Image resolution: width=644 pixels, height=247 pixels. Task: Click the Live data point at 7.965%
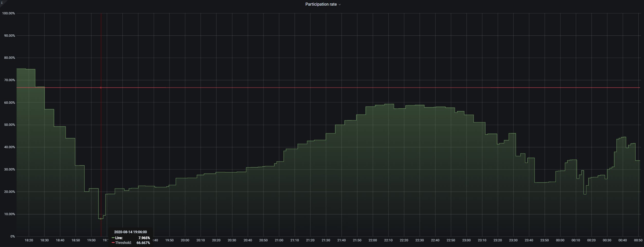[x=101, y=218]
